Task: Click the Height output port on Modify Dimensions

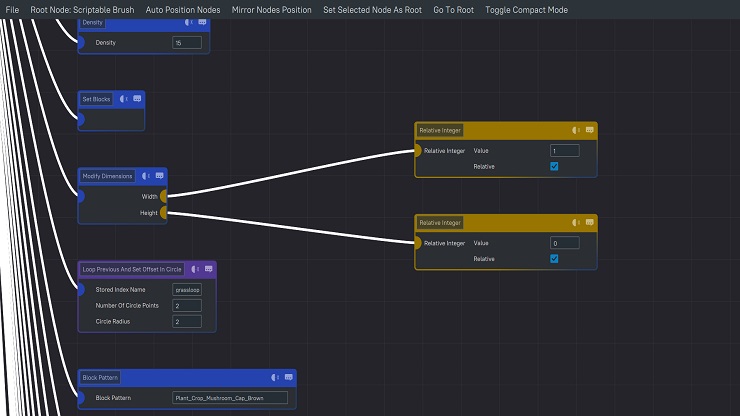Action: 164,212
